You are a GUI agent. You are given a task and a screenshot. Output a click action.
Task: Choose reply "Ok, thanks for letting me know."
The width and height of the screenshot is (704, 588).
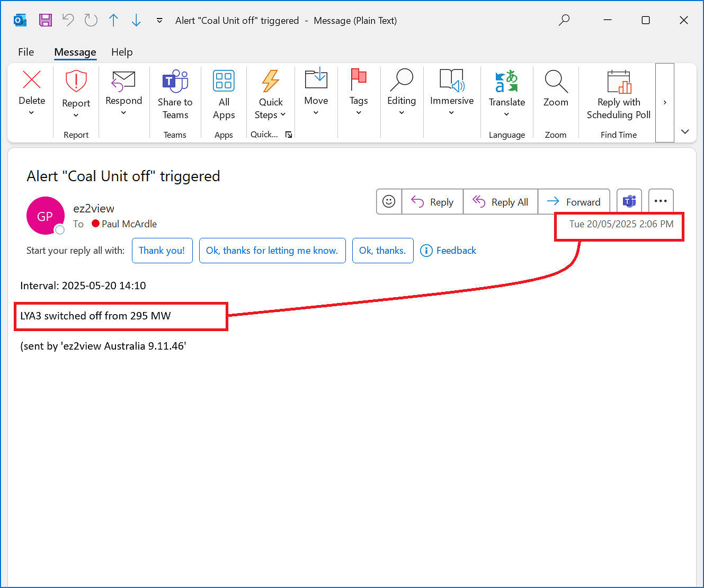coord(272,251)
